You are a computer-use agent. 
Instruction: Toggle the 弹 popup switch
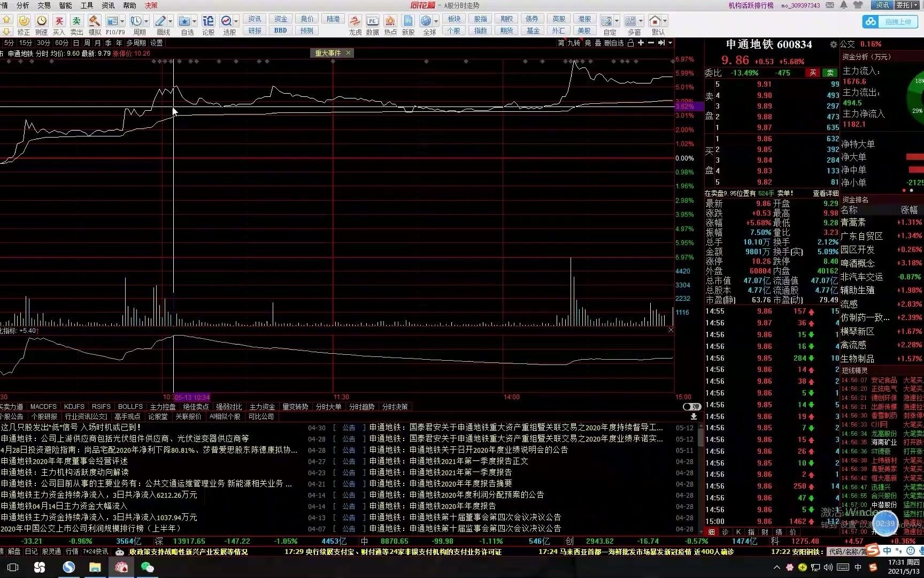pyautogui.click(x=691, y=407)
